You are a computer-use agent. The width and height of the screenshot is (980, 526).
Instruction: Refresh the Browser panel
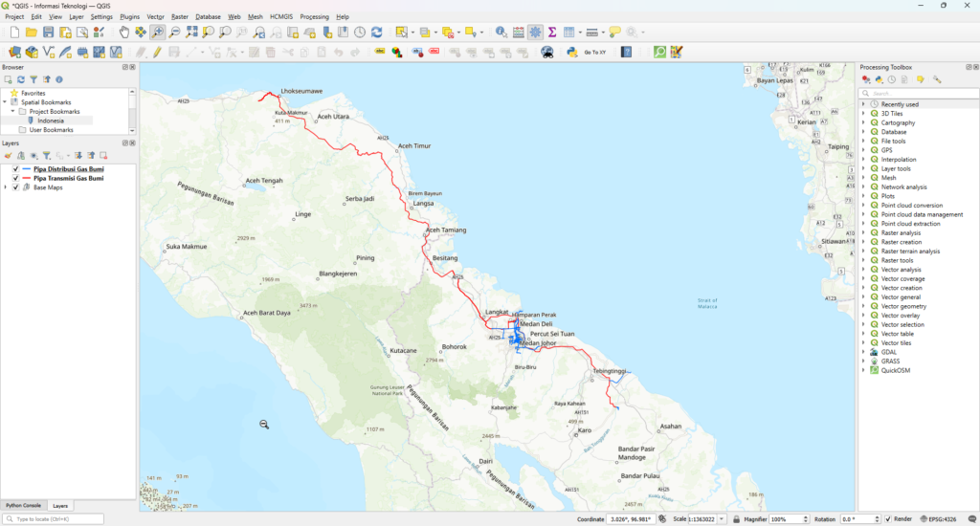20,79
